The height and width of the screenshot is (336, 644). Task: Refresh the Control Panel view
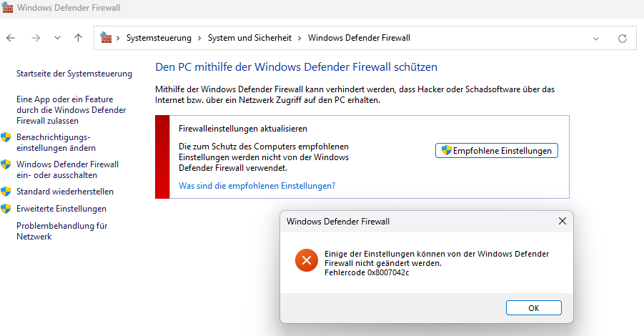pyautogui.click(x=623, y=38)
